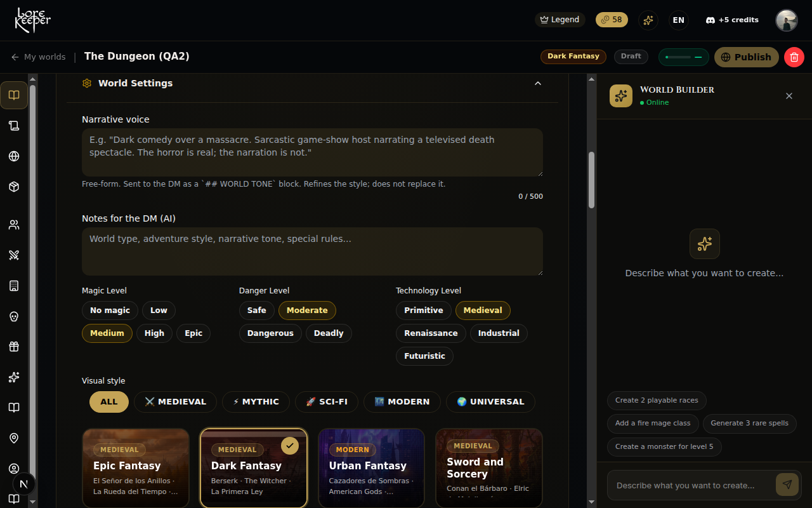The height and width of the screenshot is (508, 812).
Task: Click the 58 coins balance badge
Action: pyautogui.click(x=612, y=20)
